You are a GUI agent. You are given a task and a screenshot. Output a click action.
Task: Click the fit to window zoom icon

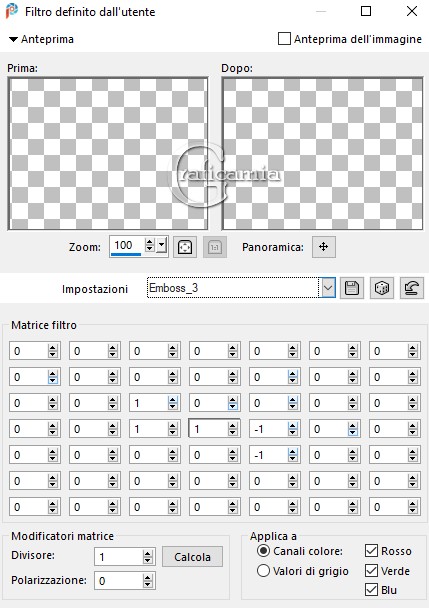[185, 247]
